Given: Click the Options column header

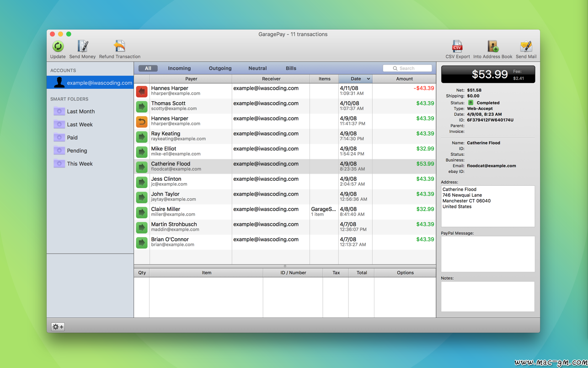Looking at the screenshot, I should tap(405, 272).
